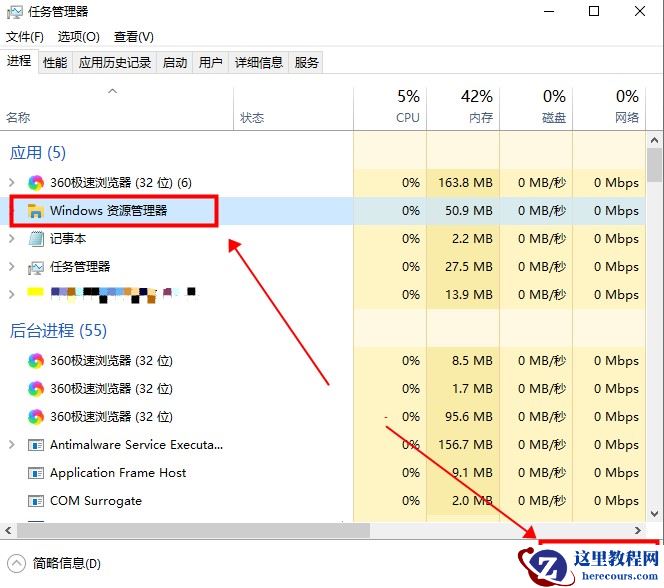This screenshot has width=664, height=588.
Task: Select Antimalware Service Executable process name
Action: pos(136,444)
